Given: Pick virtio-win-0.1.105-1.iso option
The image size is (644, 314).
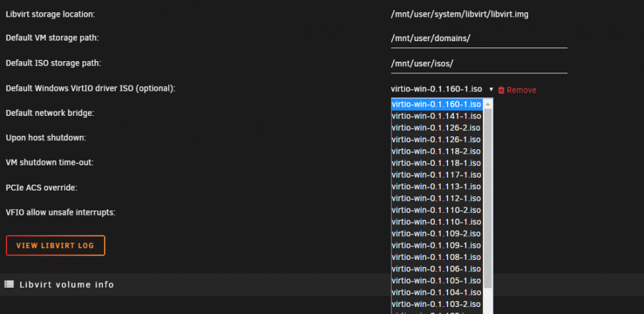Looking at the screenshot, I should [436, 281].
